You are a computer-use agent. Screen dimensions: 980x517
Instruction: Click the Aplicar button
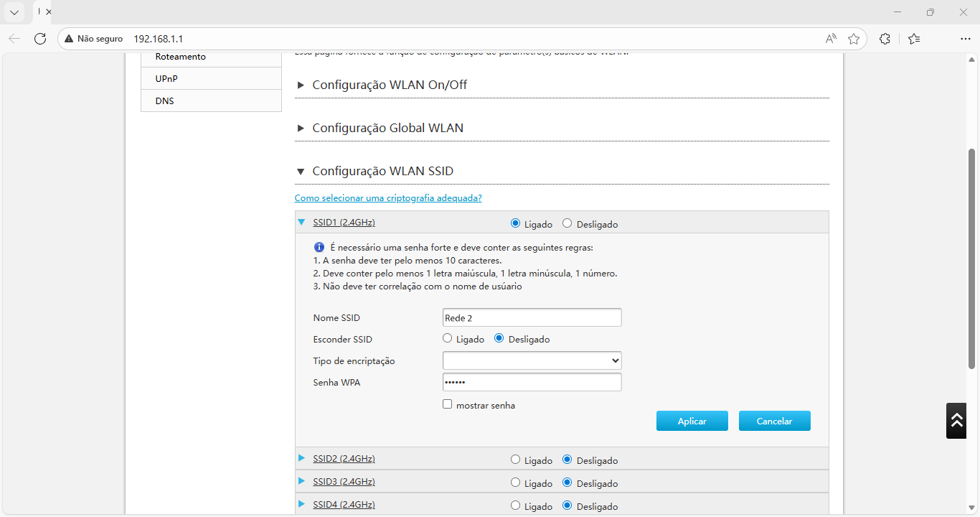tap(692, 420)
